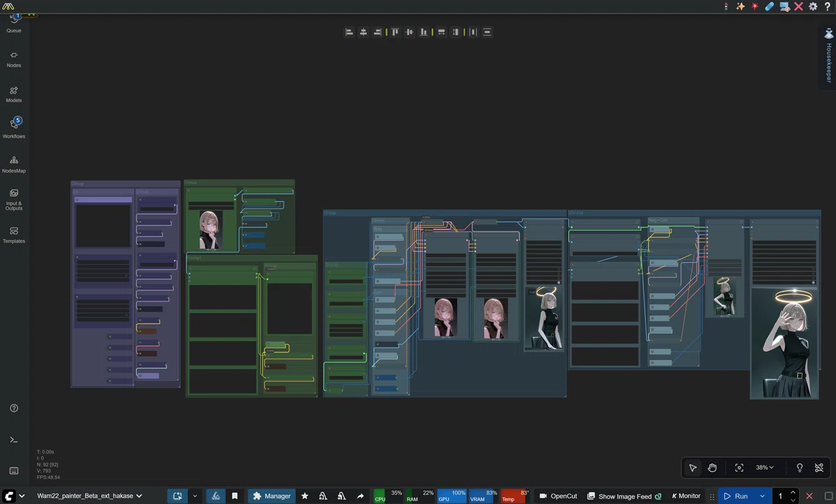The width and height of the screenshot is (836, 504).
Task: Open the 38% zoom level dropdown
Action: coord(765,468)
